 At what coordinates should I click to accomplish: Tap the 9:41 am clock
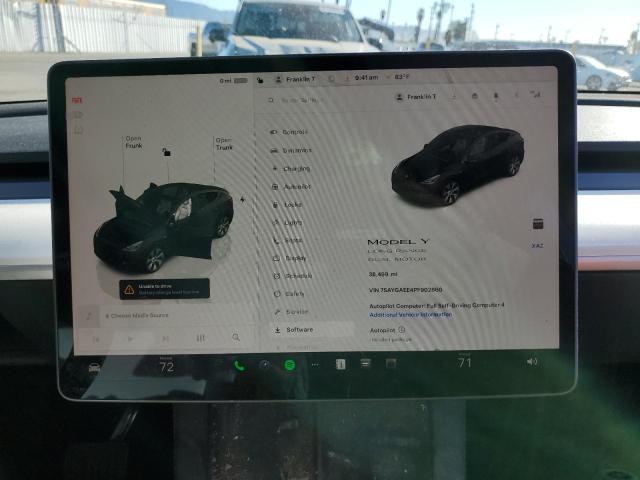pos(366,77)
